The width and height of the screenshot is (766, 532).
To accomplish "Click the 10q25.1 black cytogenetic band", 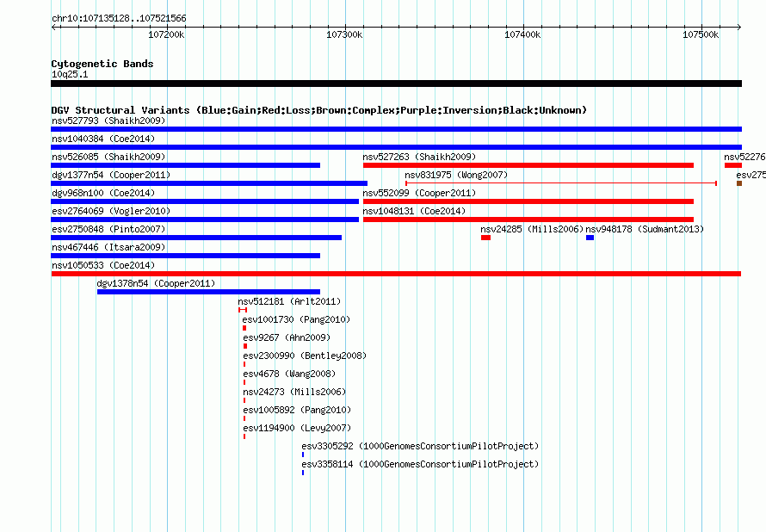I will tap(396, 84).
